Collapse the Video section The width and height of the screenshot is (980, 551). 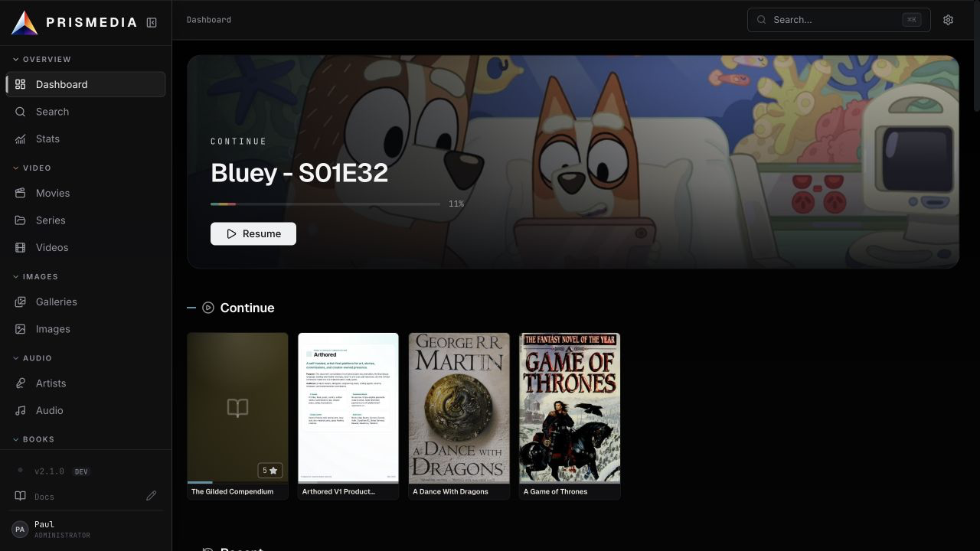tap(32, 168)
